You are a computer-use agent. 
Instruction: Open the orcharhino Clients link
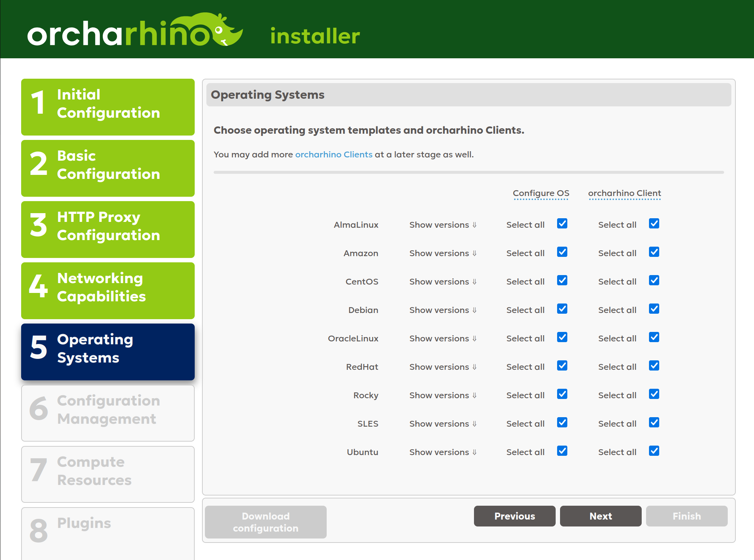pos(334,154)
